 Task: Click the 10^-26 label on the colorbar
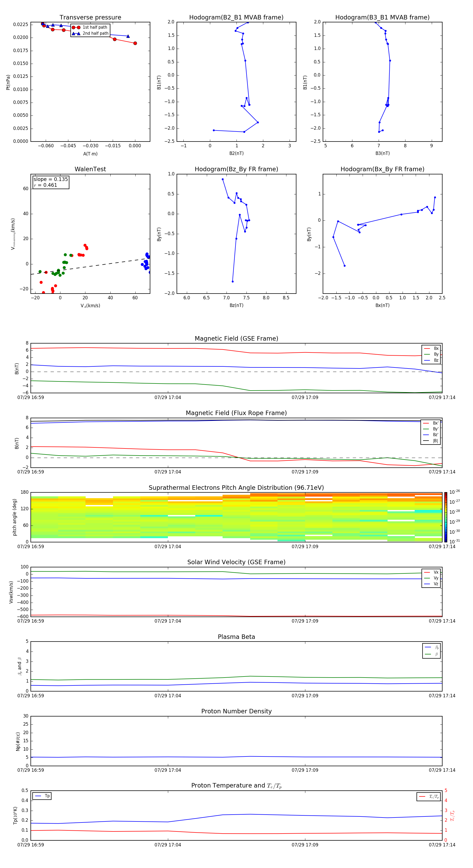point(455,492)
